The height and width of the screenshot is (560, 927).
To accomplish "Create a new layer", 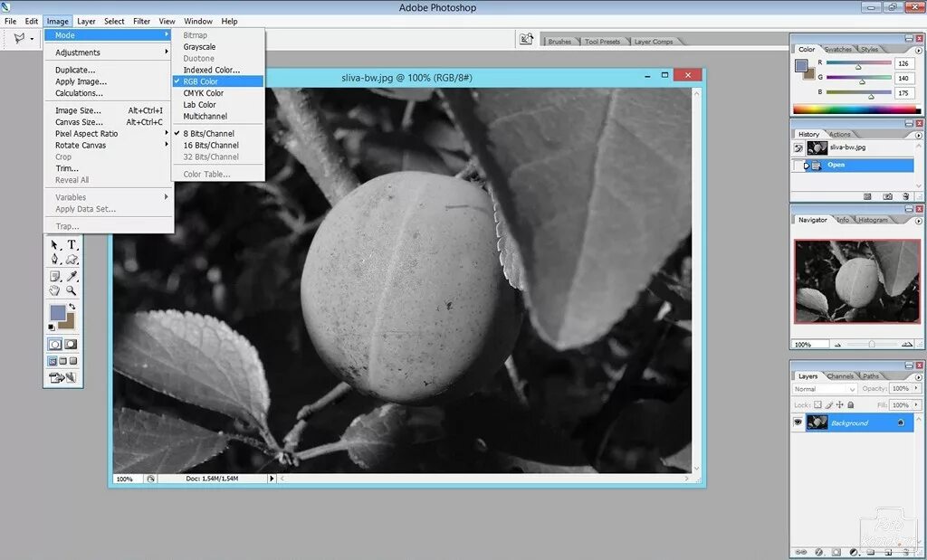I will [888, 552].
